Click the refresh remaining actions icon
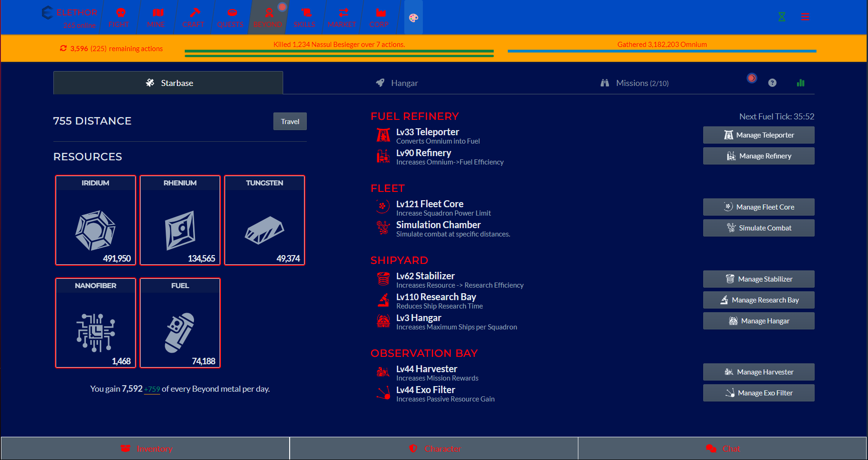Image resolution: width=868 pixels, height=460 pixels. click(x=63, y=48)
